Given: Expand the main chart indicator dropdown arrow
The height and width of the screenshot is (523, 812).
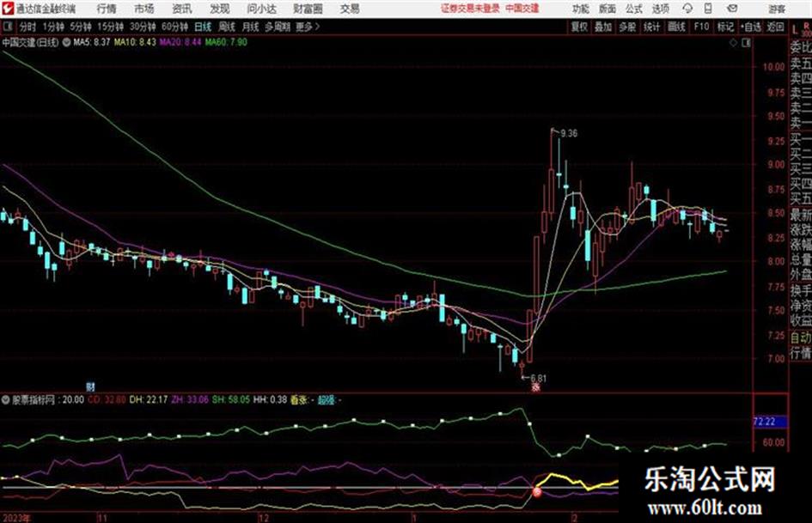Looking at the screenshot, I should (66, 42).
